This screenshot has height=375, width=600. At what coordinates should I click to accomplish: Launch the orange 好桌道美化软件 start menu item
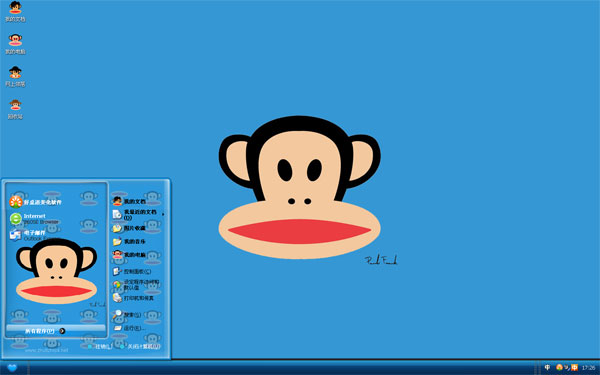35,202
